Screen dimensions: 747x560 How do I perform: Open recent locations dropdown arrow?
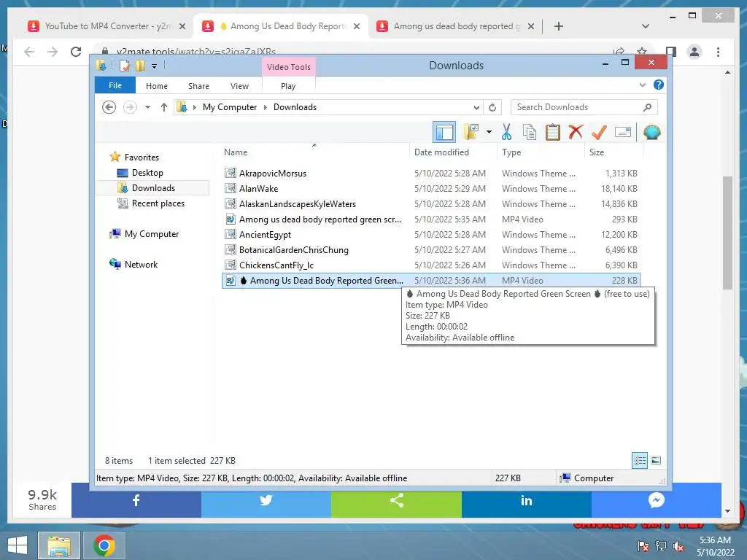[147, 107]
